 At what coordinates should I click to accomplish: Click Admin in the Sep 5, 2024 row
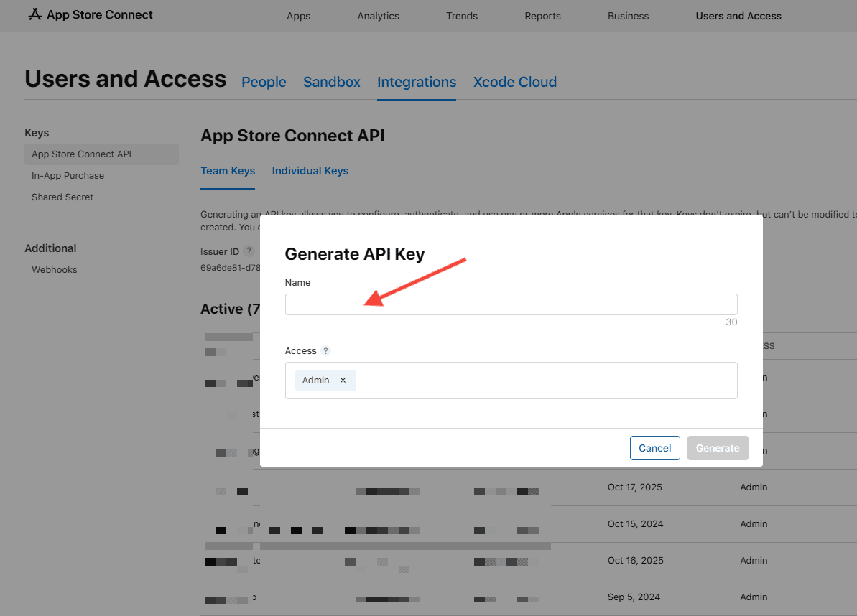754,597
